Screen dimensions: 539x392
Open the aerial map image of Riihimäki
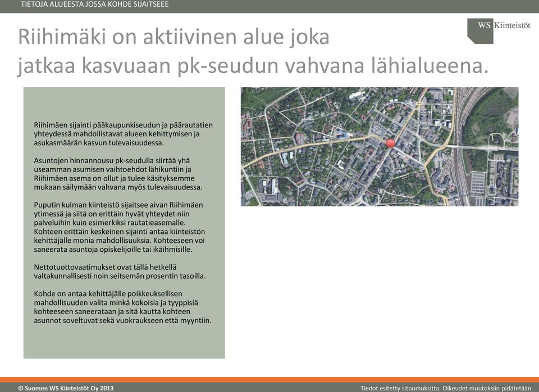pyautogui.click(x=380, y=146)
